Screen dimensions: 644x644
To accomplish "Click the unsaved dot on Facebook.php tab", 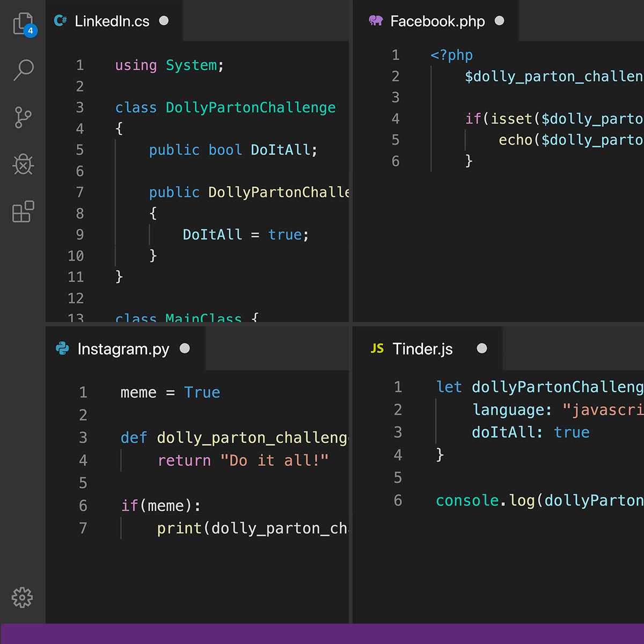I will pyautogui.click(x=499, y=20).
